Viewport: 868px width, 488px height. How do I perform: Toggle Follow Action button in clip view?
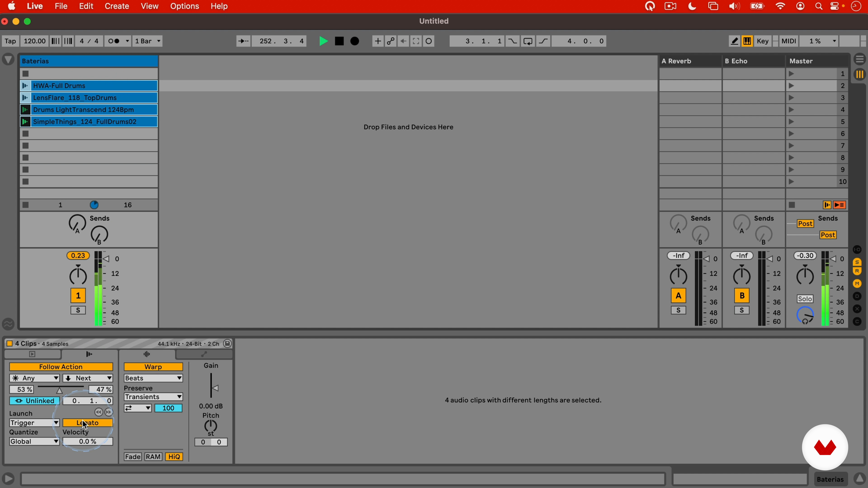point(61,367)
